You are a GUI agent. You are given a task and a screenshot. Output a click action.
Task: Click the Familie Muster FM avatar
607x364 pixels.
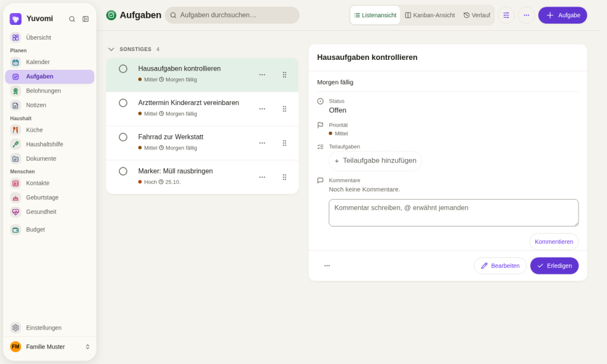15,347
